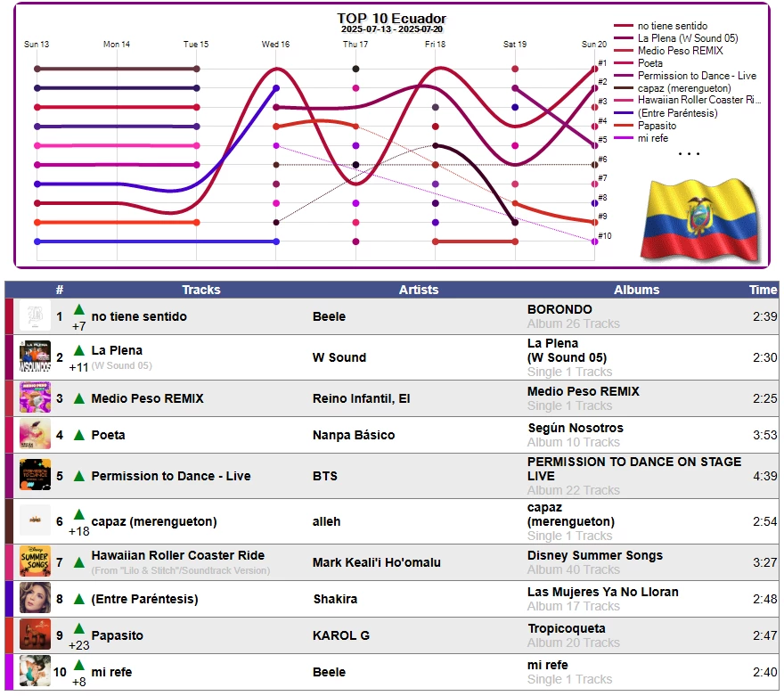Click legend entry Poeta
Viewport: 784px width, 696px height.
[650, 63]
